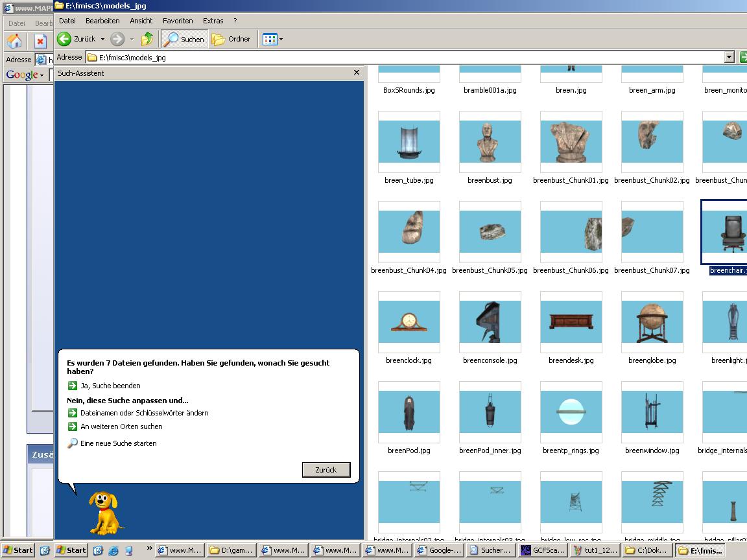This screenshot has width=747, height=560.
Task: Select the breenglobe.jpg thumbnail
Action: pyautogui.click(x=652, y=321)
